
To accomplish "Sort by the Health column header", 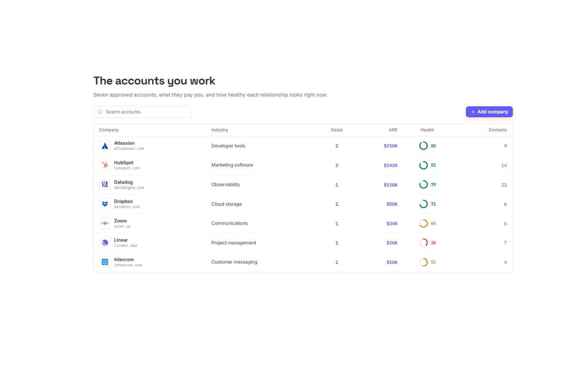I will coord(427,130).
